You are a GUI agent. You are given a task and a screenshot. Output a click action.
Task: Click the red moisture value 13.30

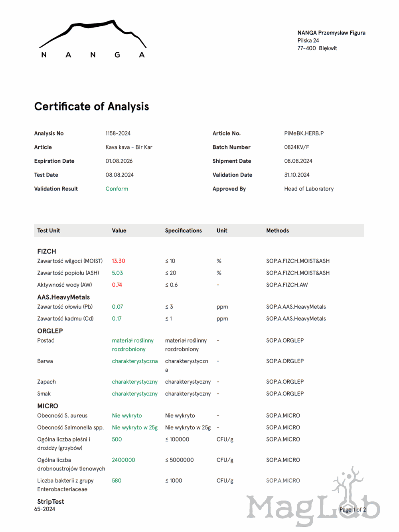click(118, 261)
